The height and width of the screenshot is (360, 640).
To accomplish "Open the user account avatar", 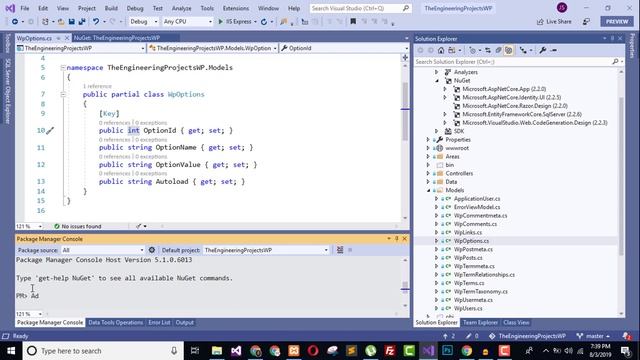I will [562, 8].
